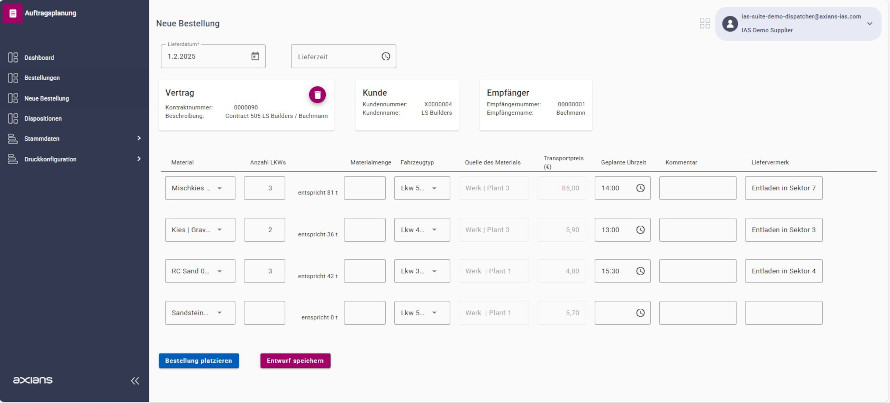Click Empfängername 'Bachmann' in Empfänger card

coord(570,113)
